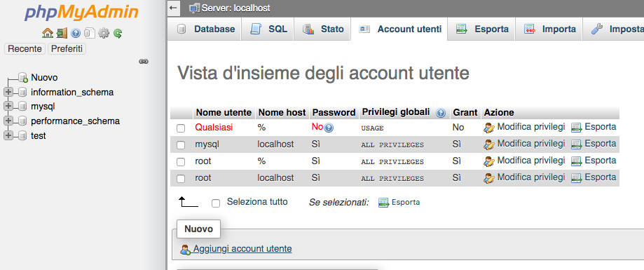
Task: Click Modifica privilegi for mysql user
Action: (x=531, y=144)
